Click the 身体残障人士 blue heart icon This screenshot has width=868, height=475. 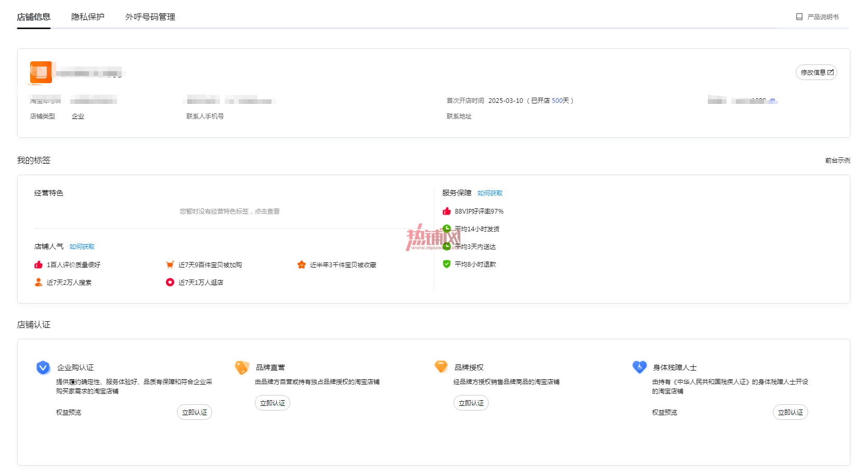pos(639,367)
